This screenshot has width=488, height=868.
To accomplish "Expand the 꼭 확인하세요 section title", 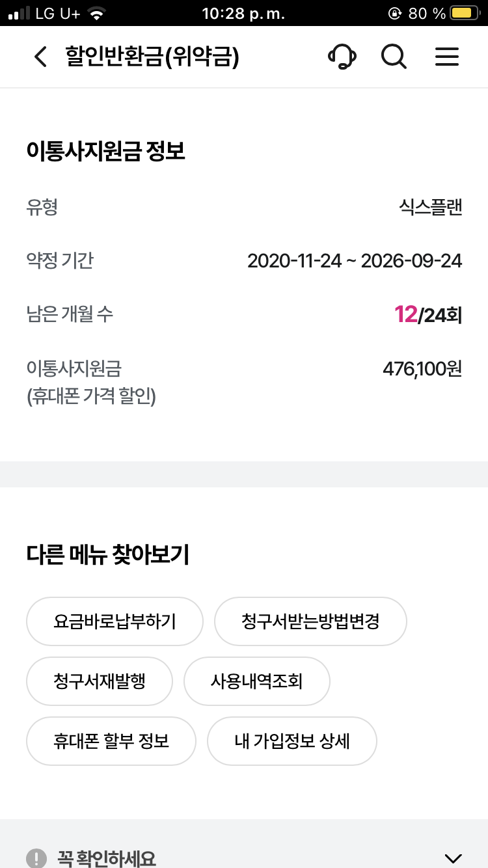I will point(107,858).
